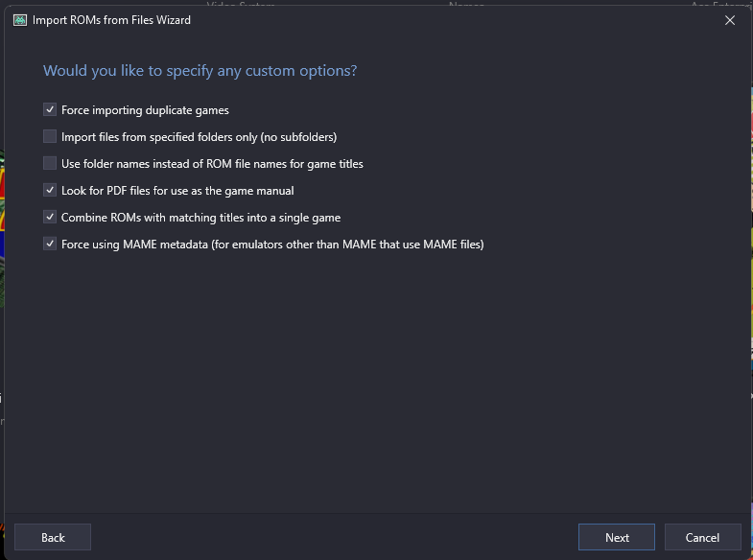Viewport: 753px width, 560px height.
Task: Close the Import ROMs wizard with the X
Action: [x=729, y=20]
